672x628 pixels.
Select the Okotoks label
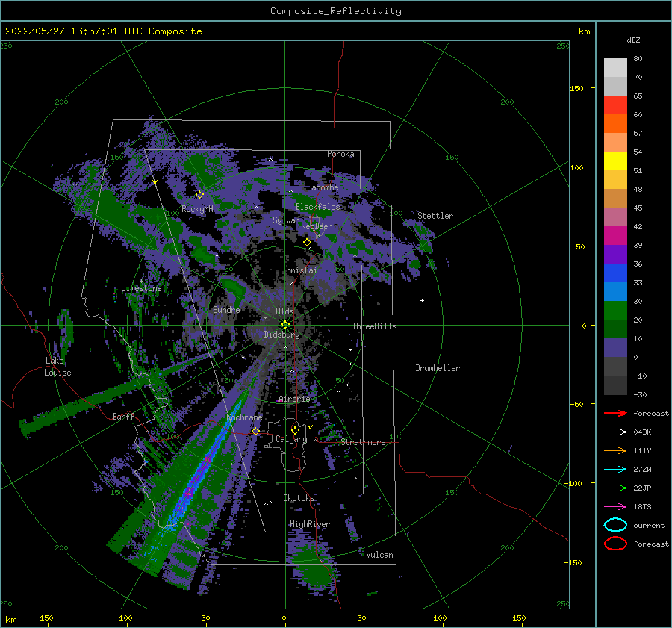299,497
